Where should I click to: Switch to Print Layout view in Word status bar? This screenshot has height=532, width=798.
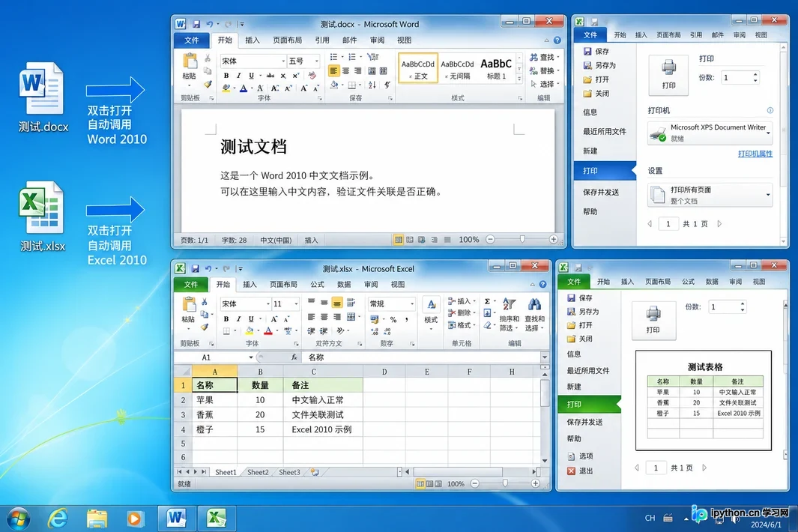point(398,240)
